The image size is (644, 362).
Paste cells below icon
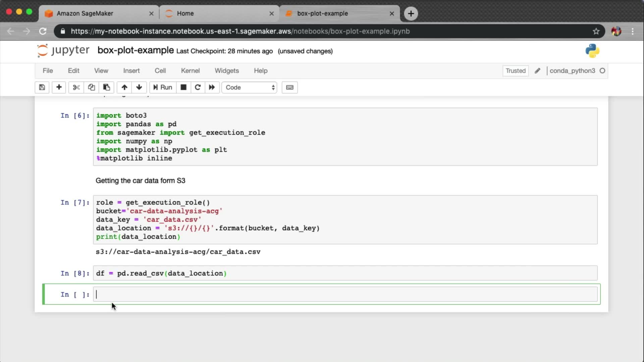pyautogui.click(x=106, y=87)
